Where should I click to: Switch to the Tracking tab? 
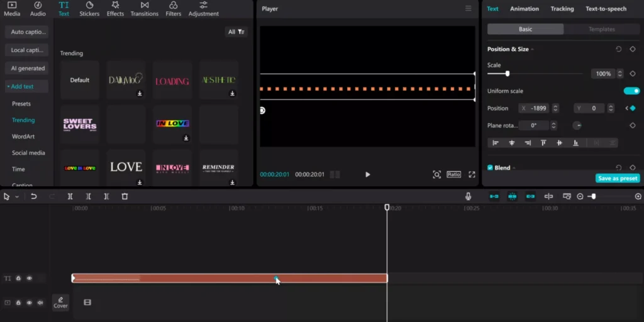(562, 9)
